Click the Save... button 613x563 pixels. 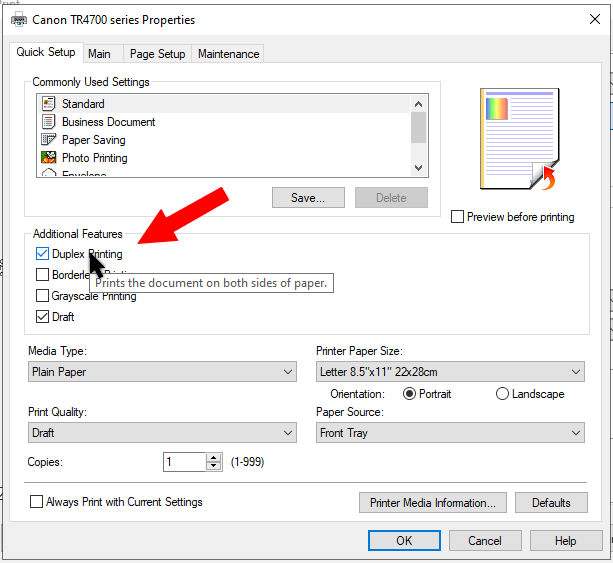coord(308,197)
